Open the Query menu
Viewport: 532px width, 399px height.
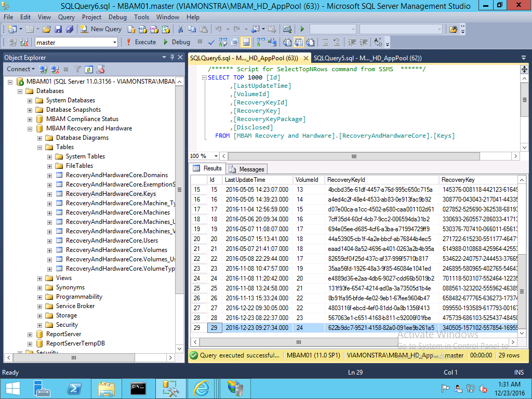66,17
